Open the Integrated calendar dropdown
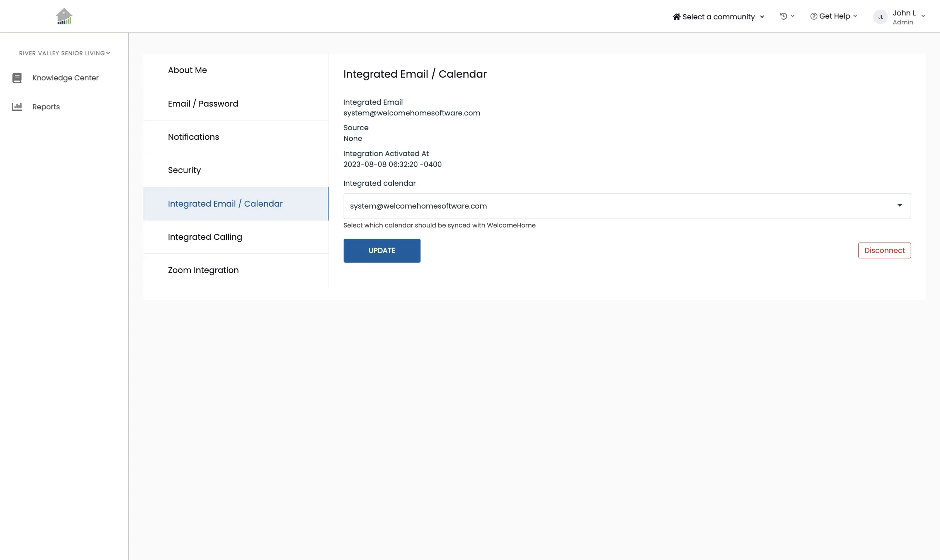940x560 pixels. 627,206
